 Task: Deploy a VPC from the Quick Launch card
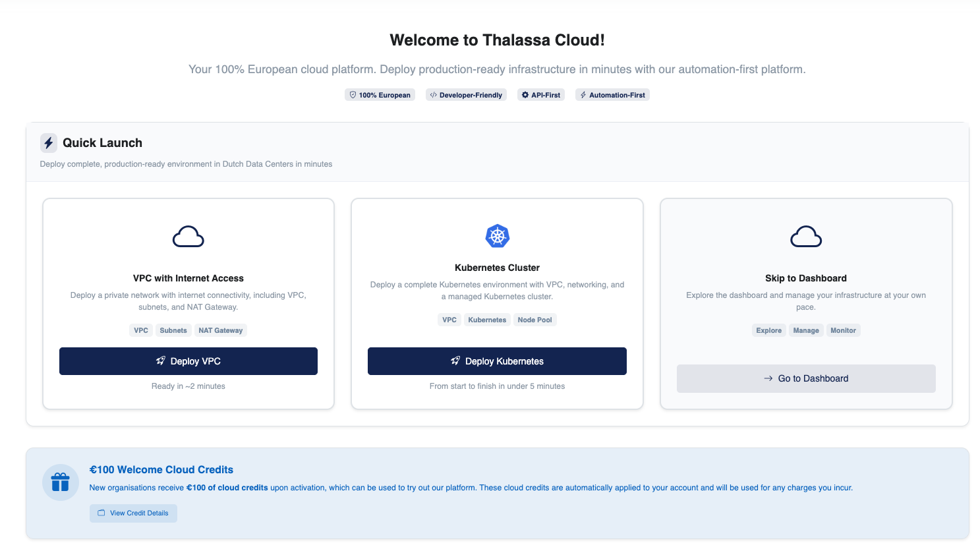pos(188,361)
